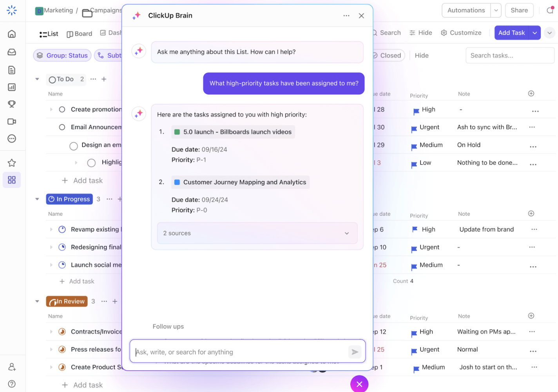Toggle status of Press releases task

pyautogui.click(x=62, y=349)
